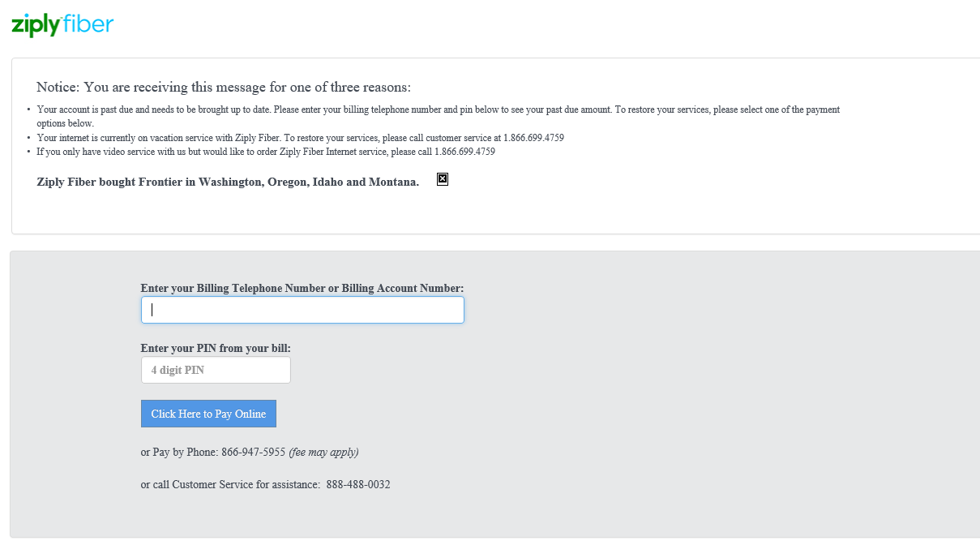980x545 pixels.
Task: Click Customer Service number 888-488-0032
Action: point(358,485)
